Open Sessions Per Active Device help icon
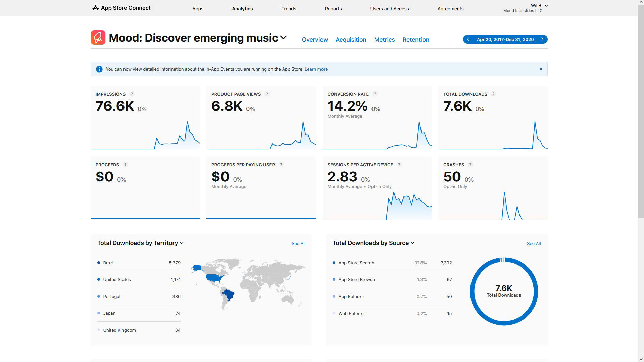Screen dimensions: 644x362 [x=399, y=165]
